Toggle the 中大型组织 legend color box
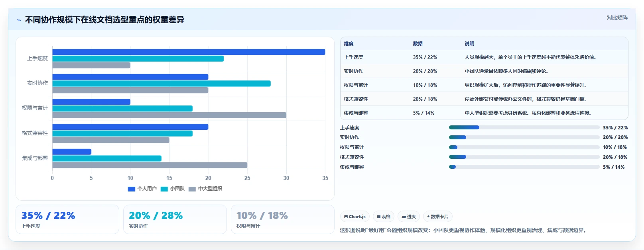 192,189
